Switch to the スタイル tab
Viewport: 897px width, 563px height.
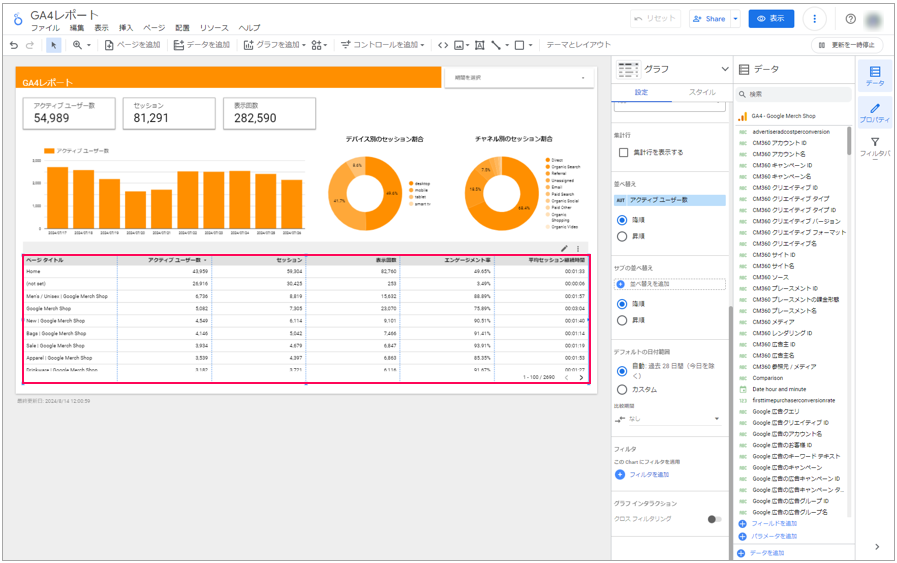tap(702, 93)
